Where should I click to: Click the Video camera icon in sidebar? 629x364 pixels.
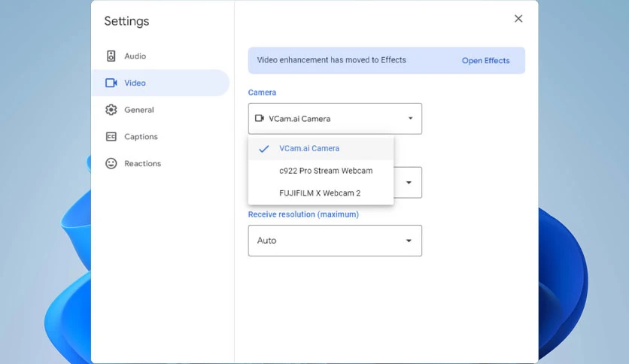(x=111, y=83)
